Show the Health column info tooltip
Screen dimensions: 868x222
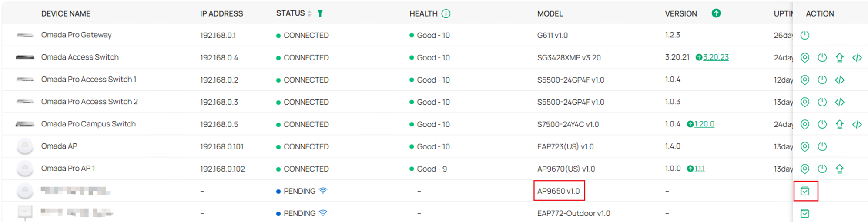pos(446,13)
